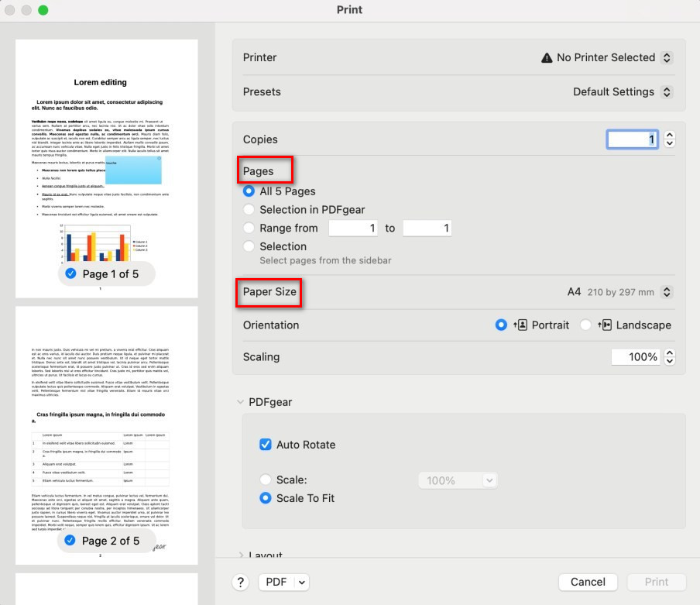Image resolution: width=700 pixels, height=605 pixels.
Task: Click the Range to end page field
Action: coord(427,229)
